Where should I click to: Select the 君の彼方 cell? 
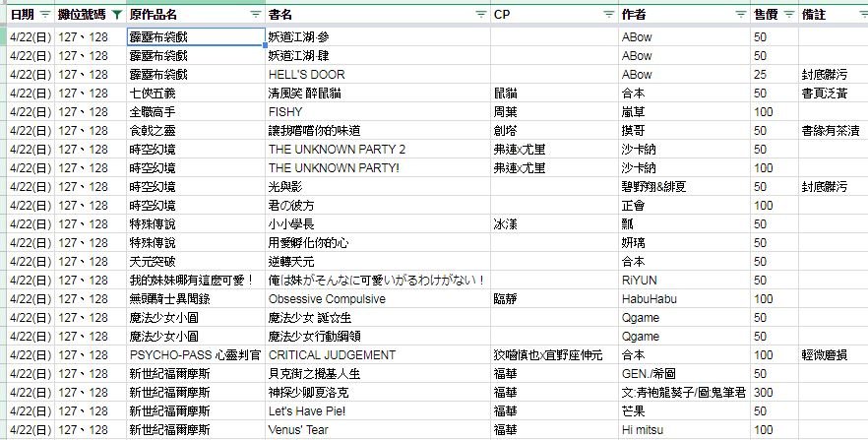378,206
